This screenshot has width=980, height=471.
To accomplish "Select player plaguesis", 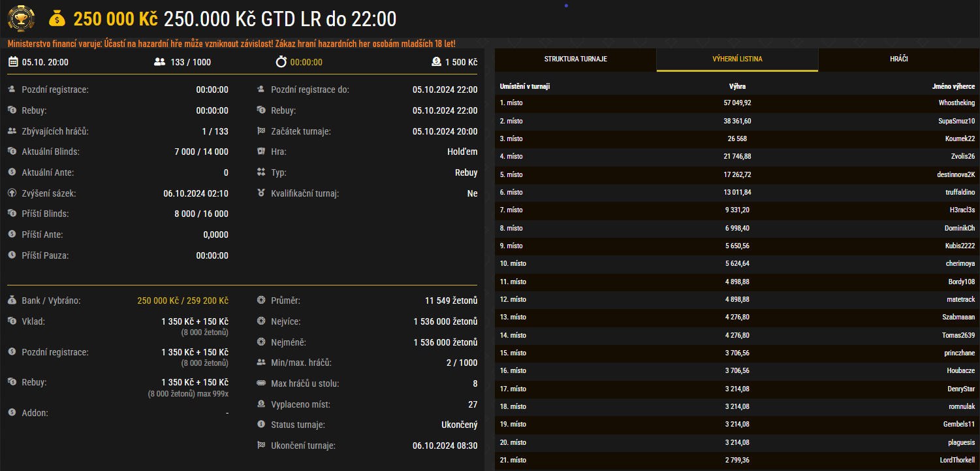I will pos(961,442).
